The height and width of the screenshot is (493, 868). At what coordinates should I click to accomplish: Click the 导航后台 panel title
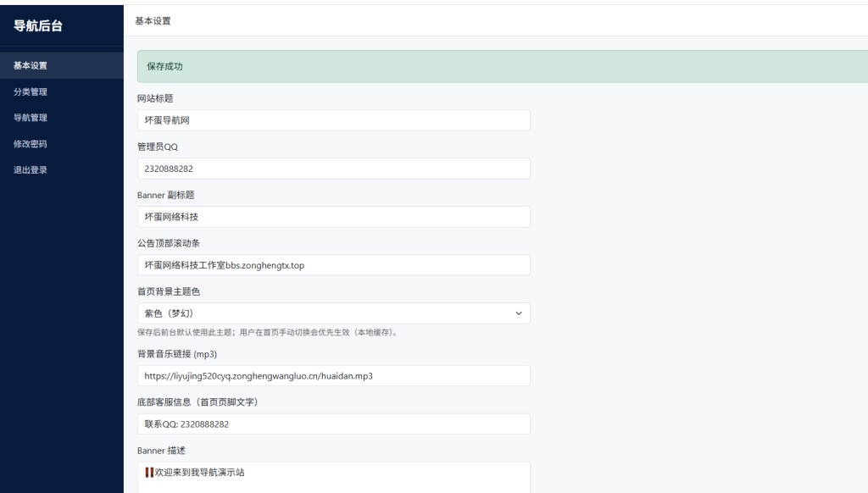[x=39, y=24]
